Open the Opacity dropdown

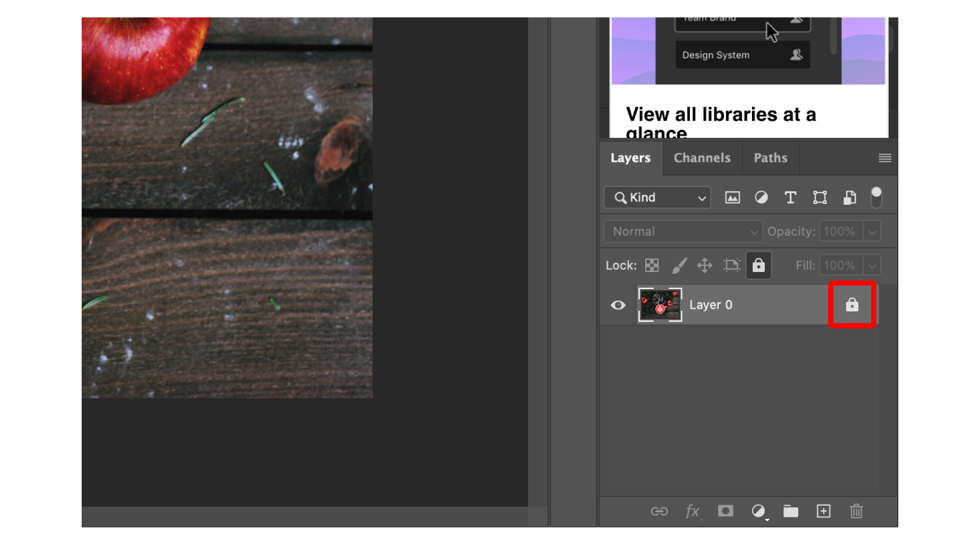871,231
